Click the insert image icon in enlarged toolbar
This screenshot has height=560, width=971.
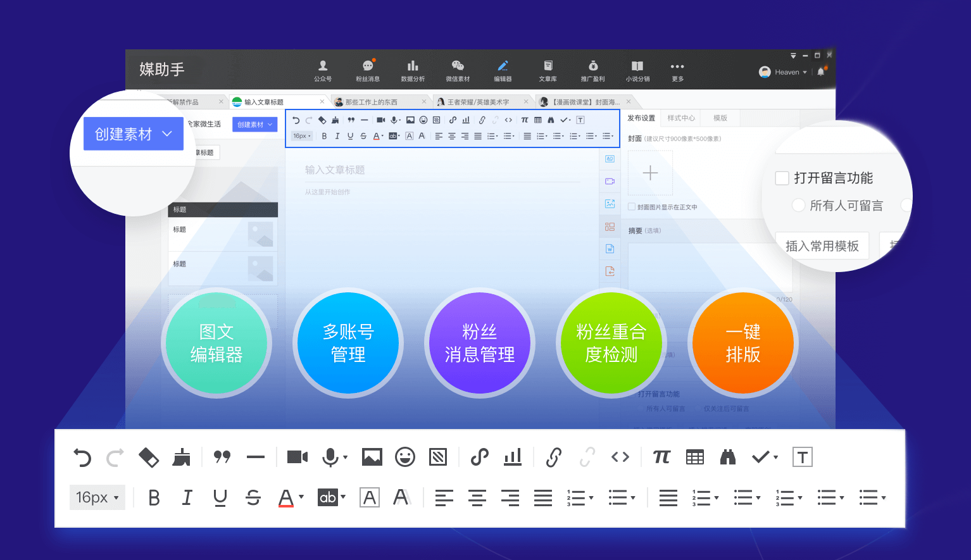[372, 457]
